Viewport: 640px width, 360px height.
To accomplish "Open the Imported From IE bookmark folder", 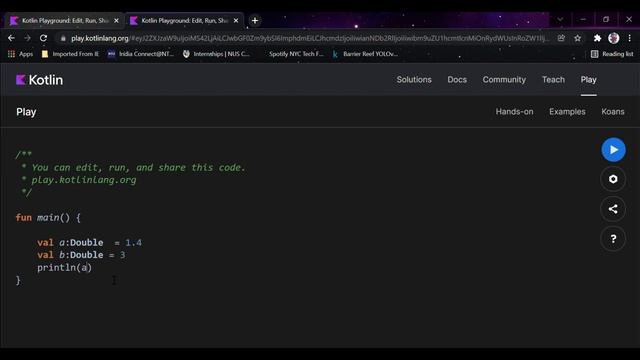I will [x=70, y=54].
